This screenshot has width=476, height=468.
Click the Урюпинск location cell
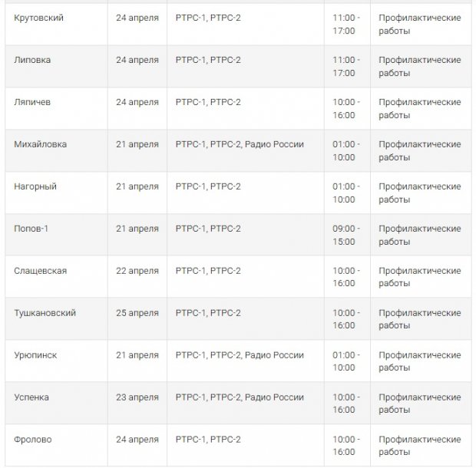click(x=56, y=361)
